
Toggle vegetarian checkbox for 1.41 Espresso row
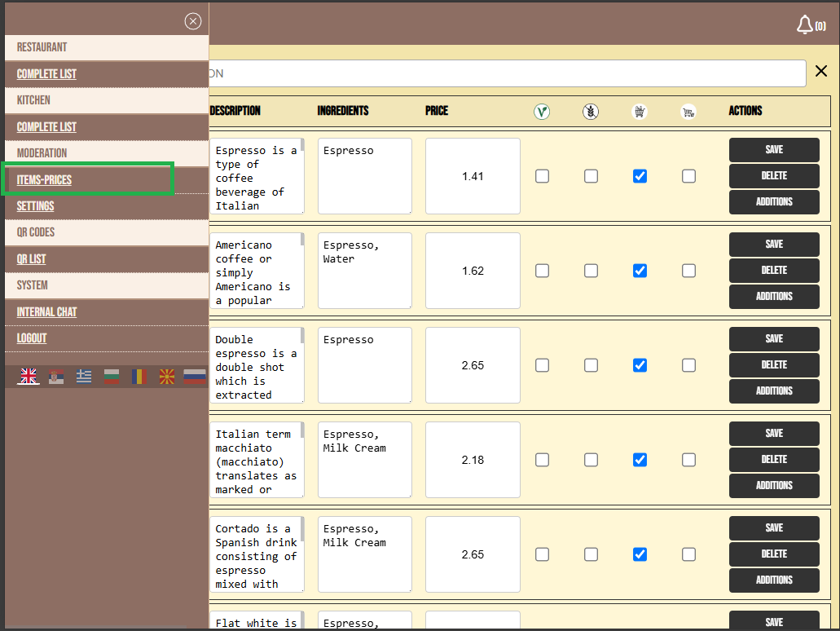tap(542, 176)
